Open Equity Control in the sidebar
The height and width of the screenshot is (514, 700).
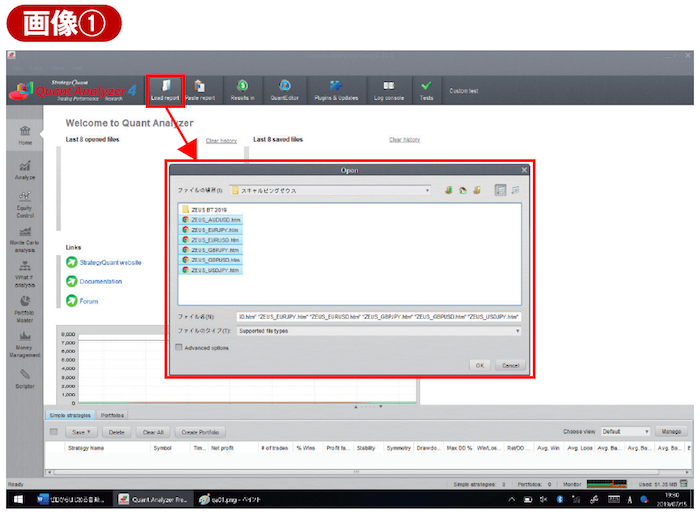[x=25, y=205]
